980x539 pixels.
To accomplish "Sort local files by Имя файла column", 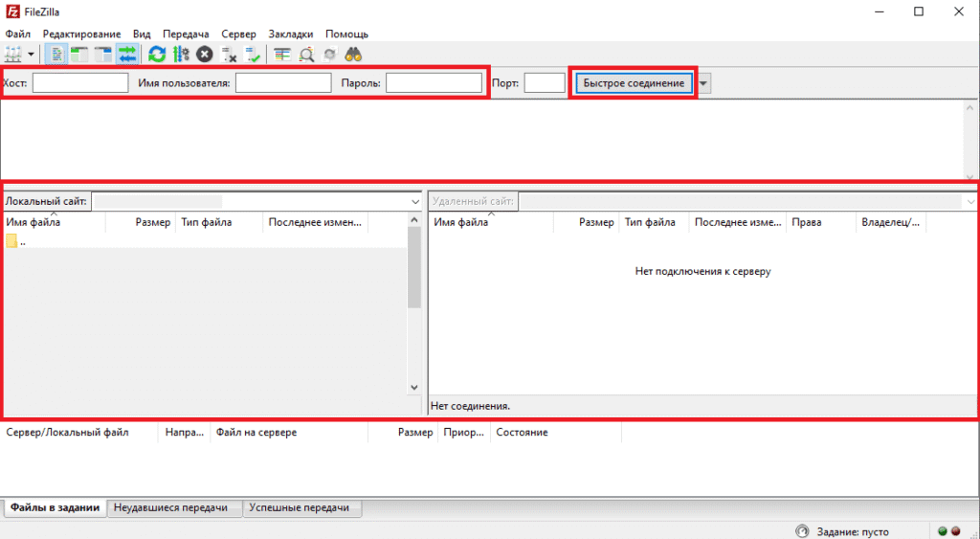I will click(x=54, y=222).
